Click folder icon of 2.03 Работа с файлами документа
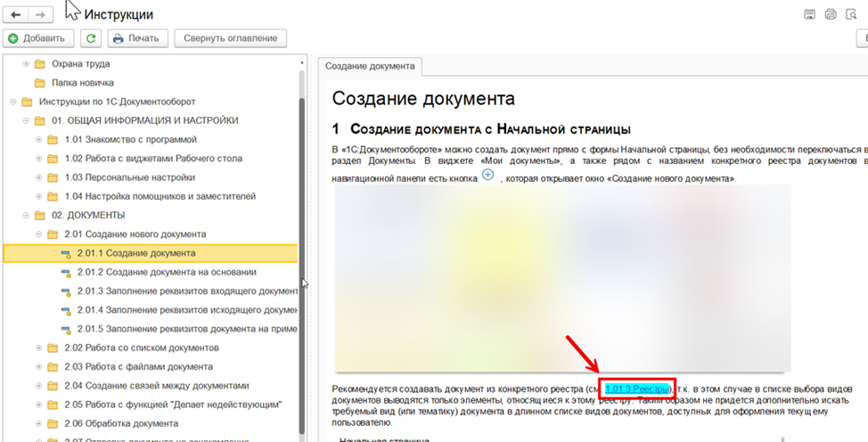The width and height of the screenshot is (868, 442). pos(53,366)
